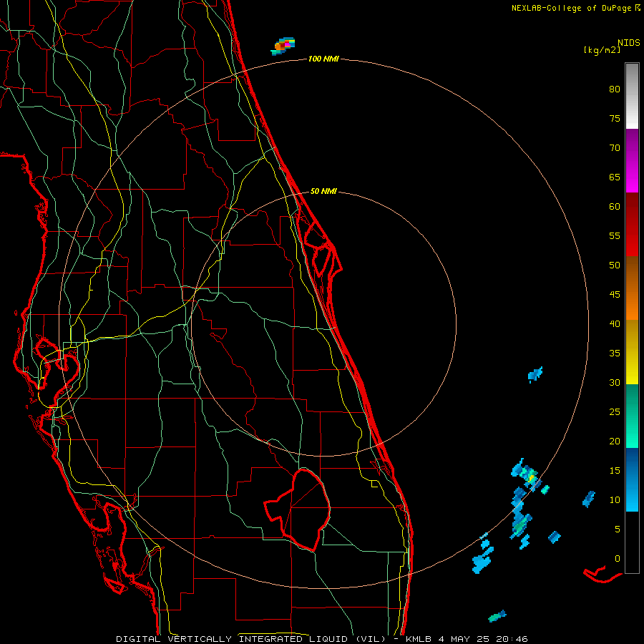The width and height of the screenshot is (644, 644).
Task: Click the Lake Okeechobee outline
Action: [297, 509]
